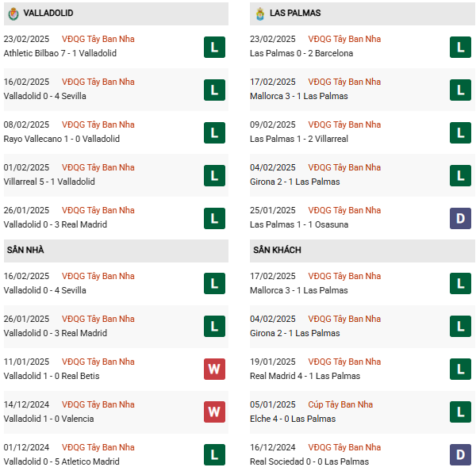Click the Valladolid club crest icon
The image size is (476, 471).
pyautogui.click(x=12, y=13)
